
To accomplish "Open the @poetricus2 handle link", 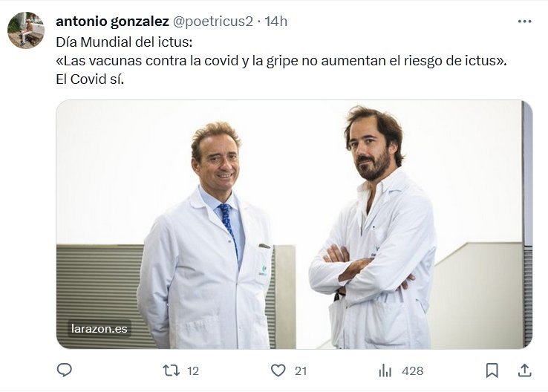I will click(x=212, y=22).
